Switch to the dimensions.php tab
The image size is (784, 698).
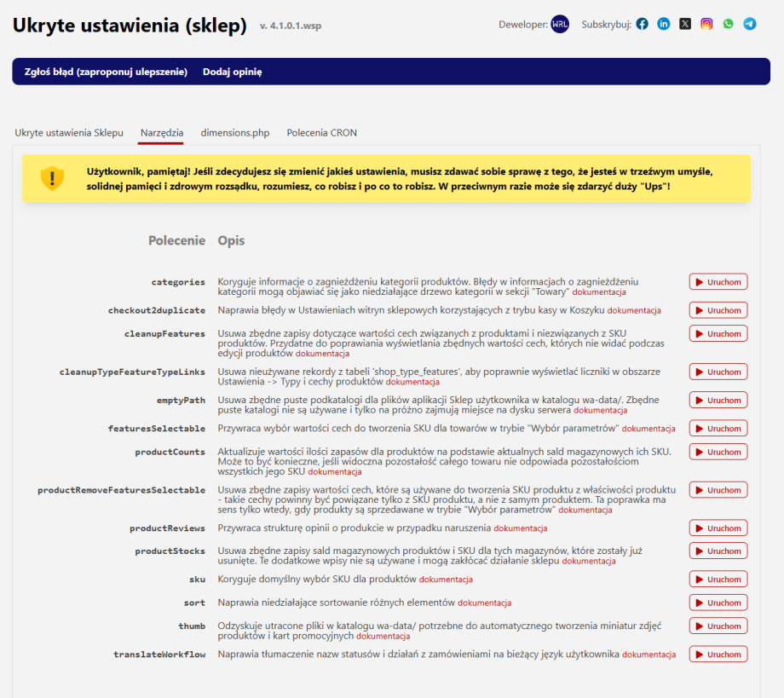click(235, 133)
